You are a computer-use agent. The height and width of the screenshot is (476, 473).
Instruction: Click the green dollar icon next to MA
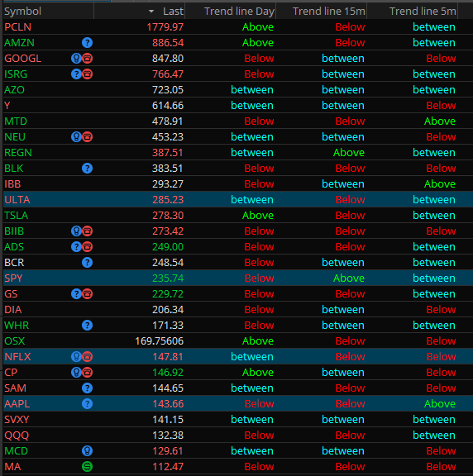[x=87, y=467]
